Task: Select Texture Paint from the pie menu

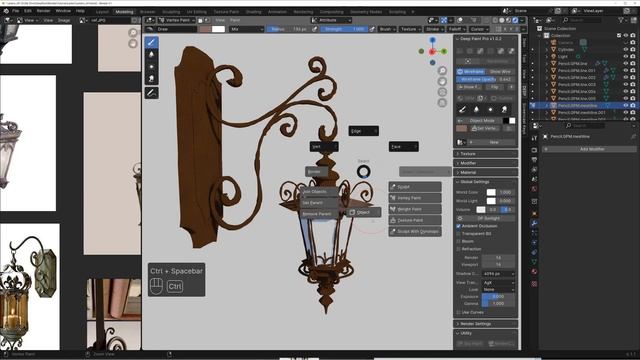Action: [415, 220]
